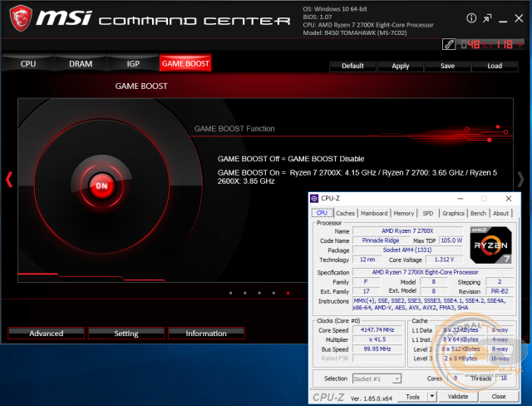Click the Close button in CPU-Z footer
The height and width of the screenshot is (406, 532).
point(499,397)
